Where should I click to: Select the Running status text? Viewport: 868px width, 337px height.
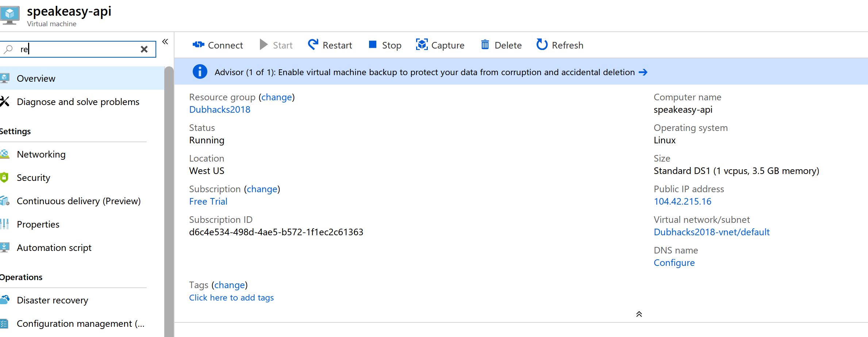click(207, 140)
